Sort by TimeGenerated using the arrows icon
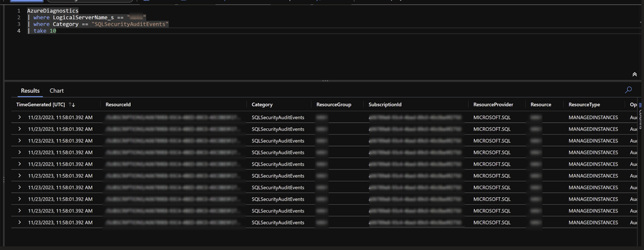 tap(72, 104)
